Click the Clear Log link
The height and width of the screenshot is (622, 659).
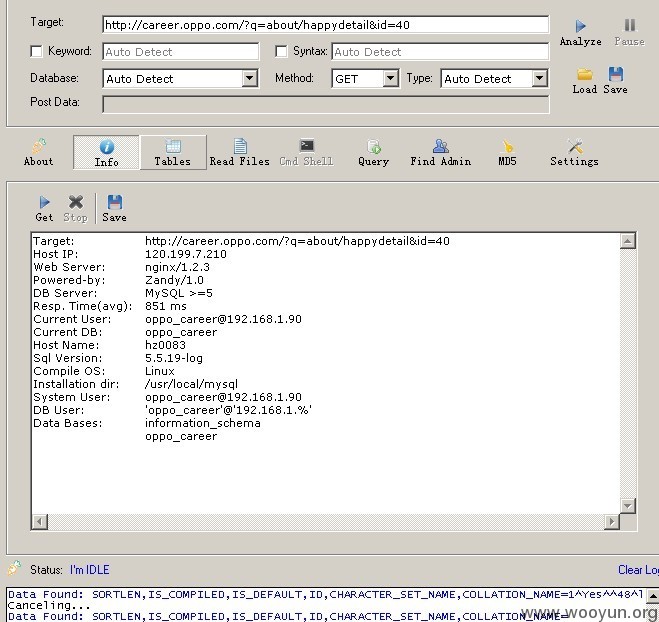point(638,570)
